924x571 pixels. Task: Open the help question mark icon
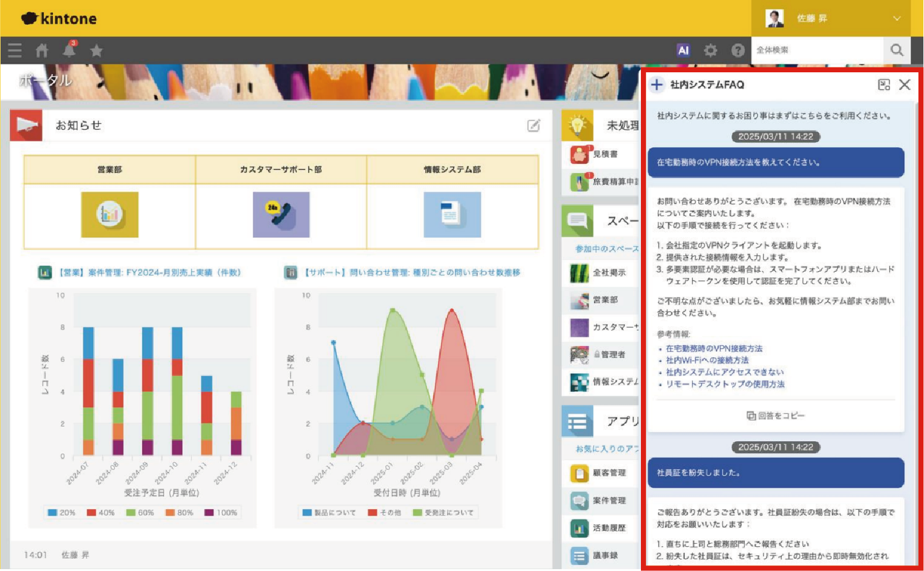(x=738, y=51)
